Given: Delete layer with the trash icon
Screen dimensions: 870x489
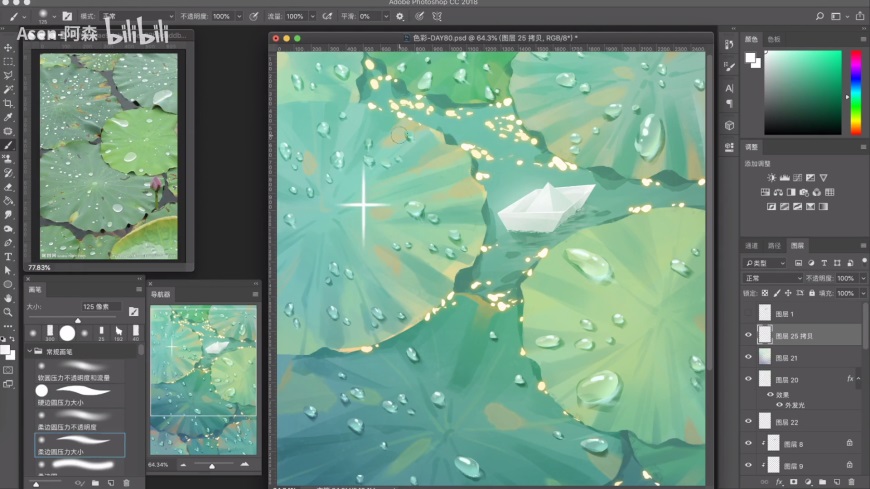Looking at the screenshot, I should [x=852, y=482].
